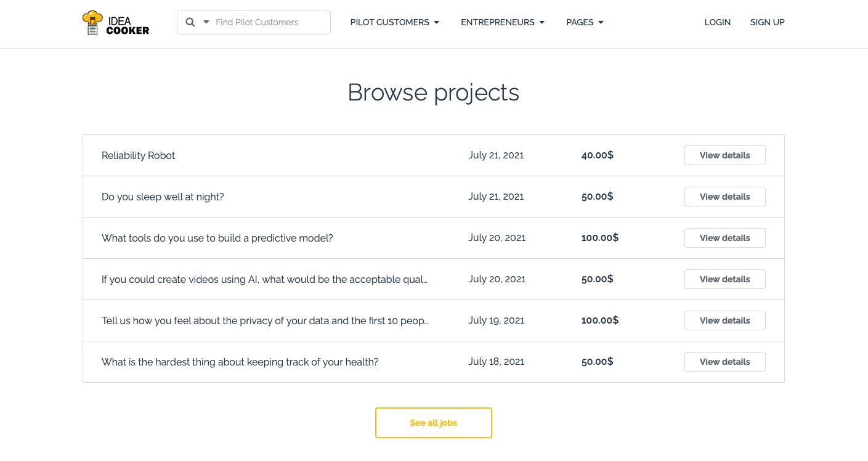View details for the sleep project
868x461 pixels.
tap(724, 197)
